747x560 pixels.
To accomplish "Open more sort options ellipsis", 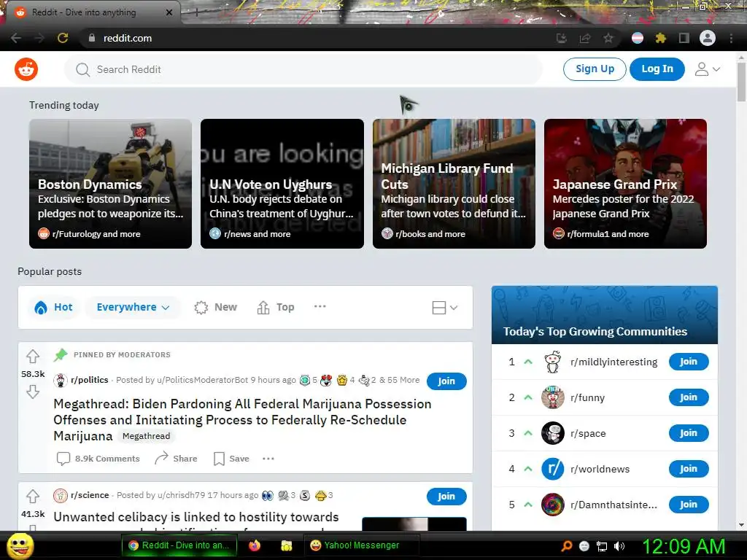I will 320,307.
